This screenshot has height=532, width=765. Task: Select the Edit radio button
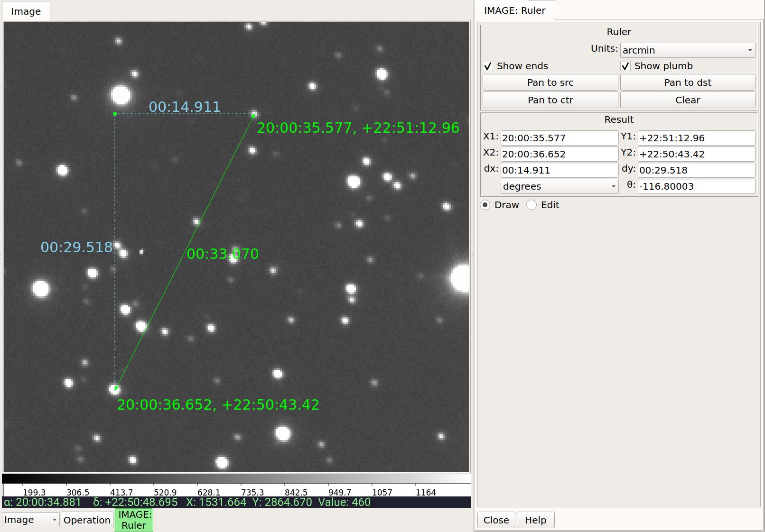pos(532,205)
